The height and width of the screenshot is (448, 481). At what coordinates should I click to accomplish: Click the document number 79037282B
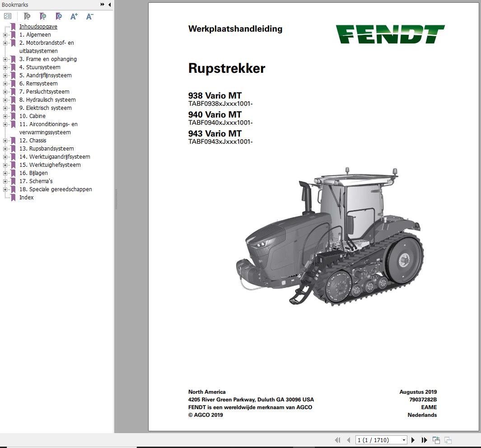[423, 400]
